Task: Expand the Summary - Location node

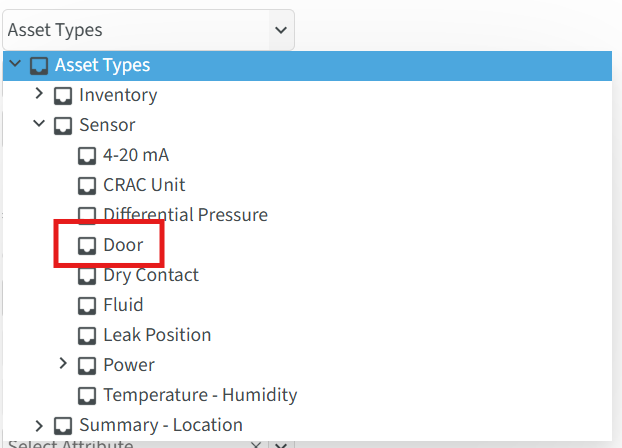Action: pyautogui.click(x=39, y=425)
